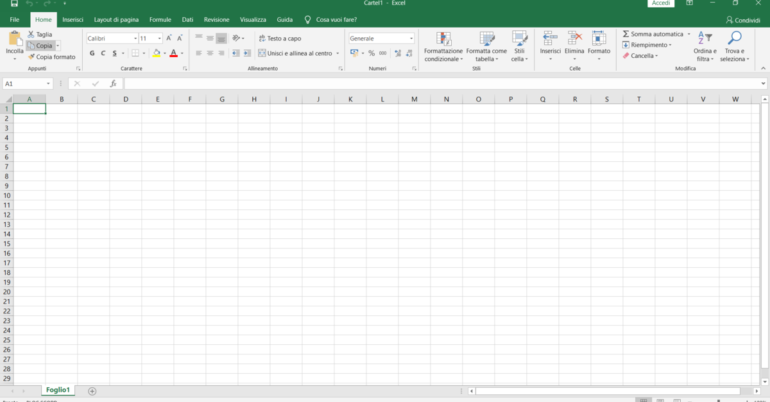This screenshot has height=402, width=770.
Task: Select the Copia formato paintbrush
Action: [x=31, y=57]
